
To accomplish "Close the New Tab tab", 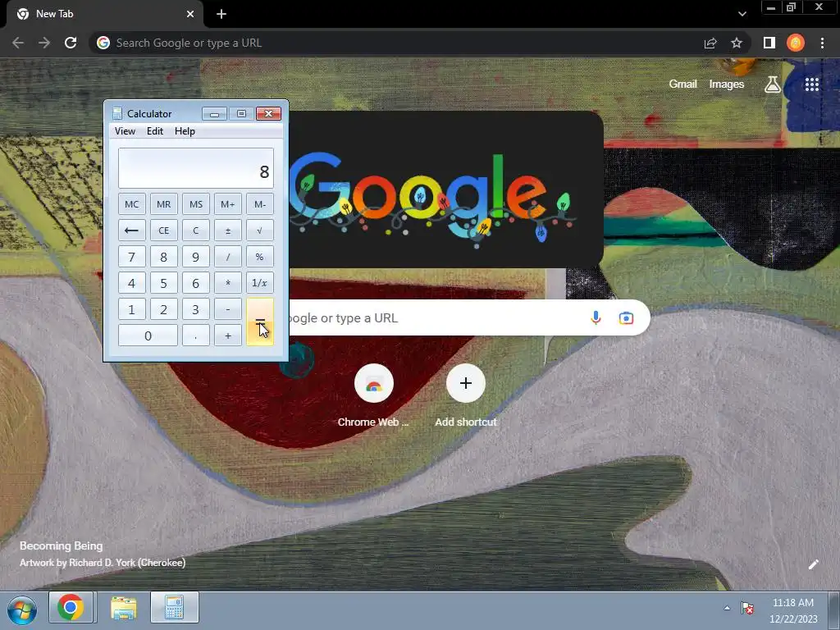I will coord(190,14).
